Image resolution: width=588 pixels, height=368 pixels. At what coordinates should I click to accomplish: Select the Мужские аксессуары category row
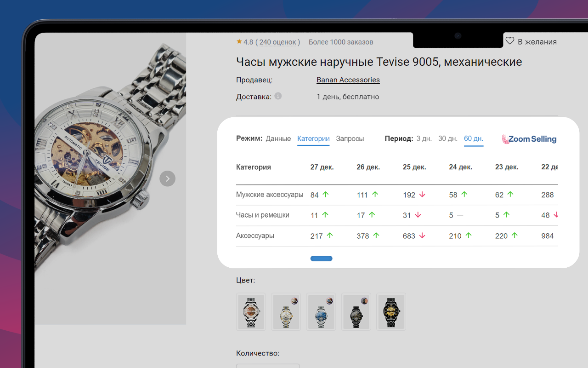tap(397, 195)
